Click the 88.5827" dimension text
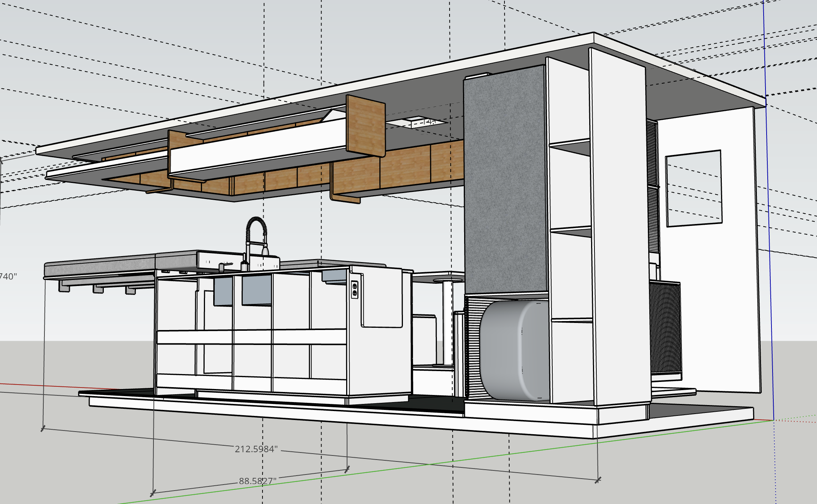 tap(258, 481)
